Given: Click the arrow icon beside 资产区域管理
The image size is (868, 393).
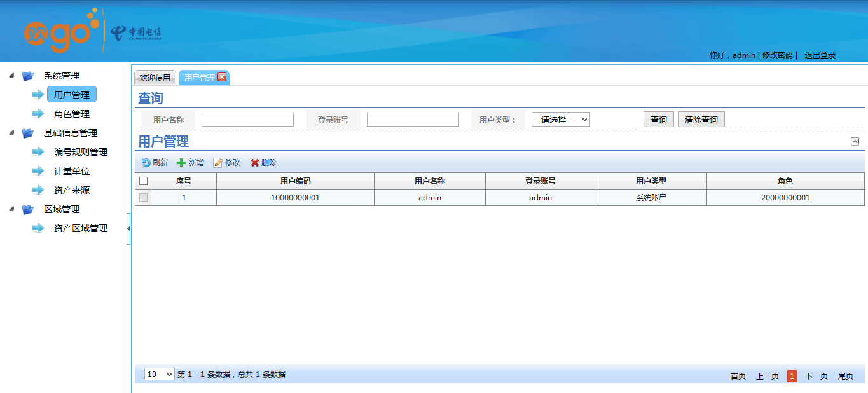Looking at the screenshot, I should 38,228.
